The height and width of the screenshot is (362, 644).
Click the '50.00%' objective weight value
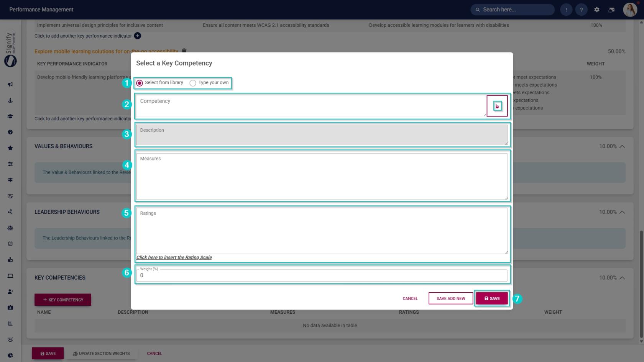pyautogui.click(x=616, y=51)
